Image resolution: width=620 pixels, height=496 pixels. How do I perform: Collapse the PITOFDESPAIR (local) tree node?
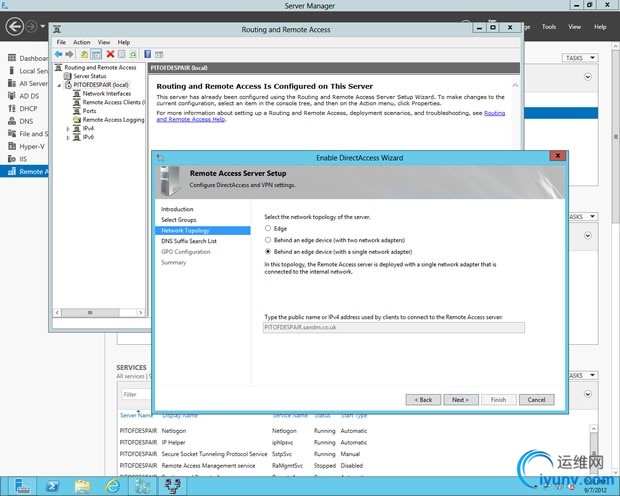click(x=59, y=85)
